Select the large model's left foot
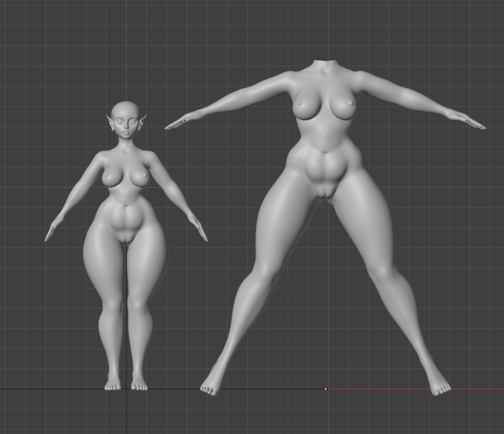 point(210,387)
